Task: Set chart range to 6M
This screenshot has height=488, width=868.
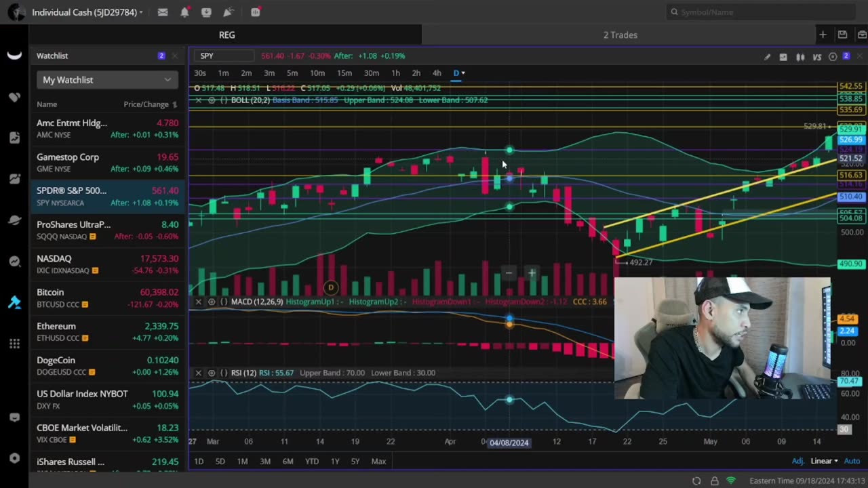Action: (x=288, y=462)
